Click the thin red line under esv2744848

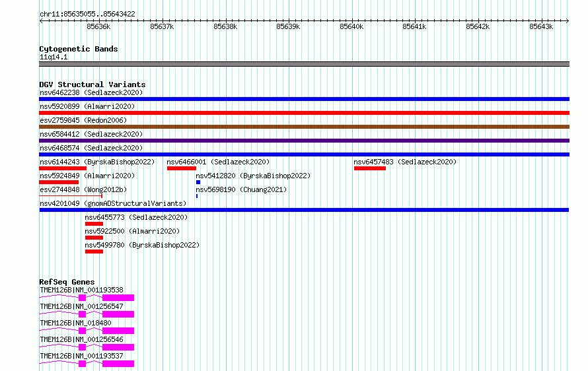71,196
